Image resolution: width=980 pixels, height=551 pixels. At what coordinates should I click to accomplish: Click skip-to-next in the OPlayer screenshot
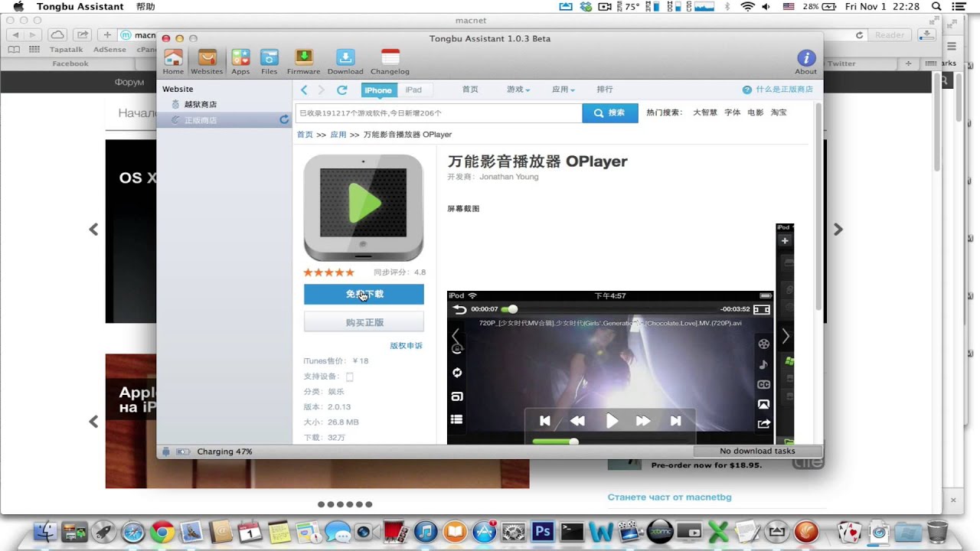tap(676, 421)
